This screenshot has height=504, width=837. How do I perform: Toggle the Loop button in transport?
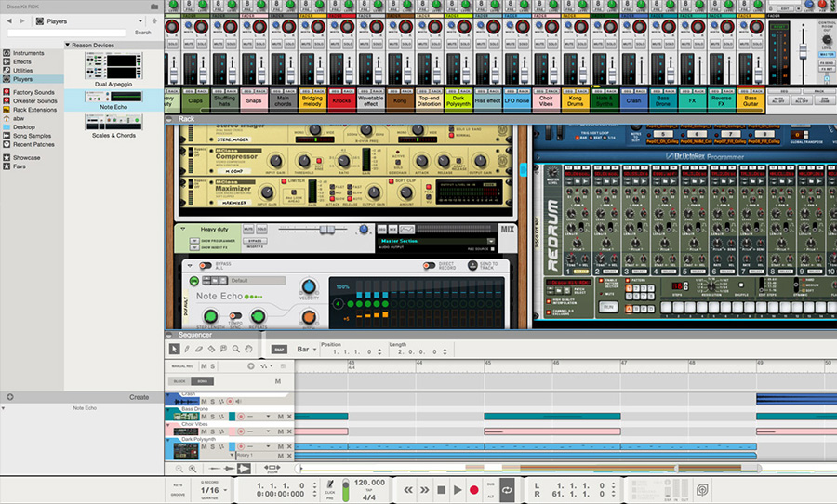coord(507,489)
